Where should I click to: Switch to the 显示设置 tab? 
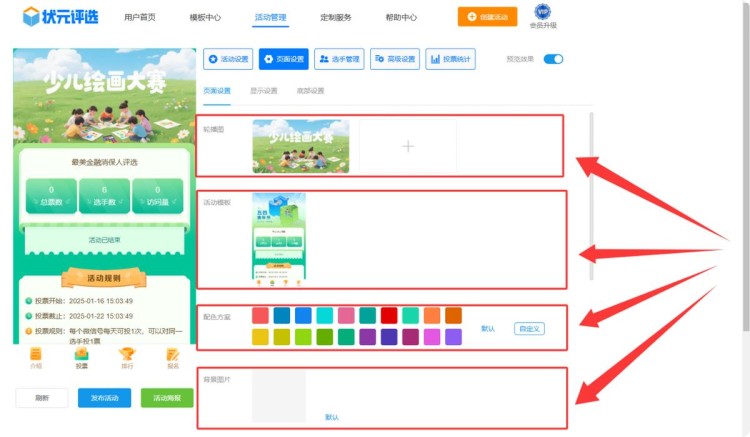(x=263, y=91)
